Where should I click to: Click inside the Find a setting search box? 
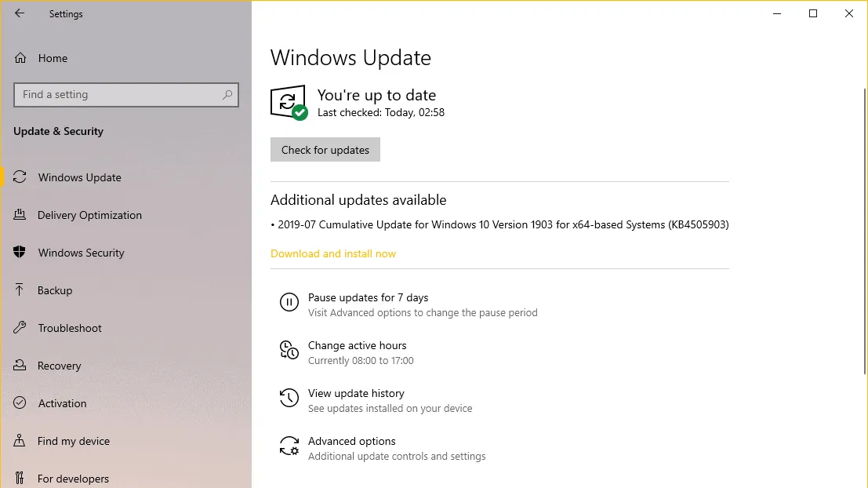coord(125,94)
